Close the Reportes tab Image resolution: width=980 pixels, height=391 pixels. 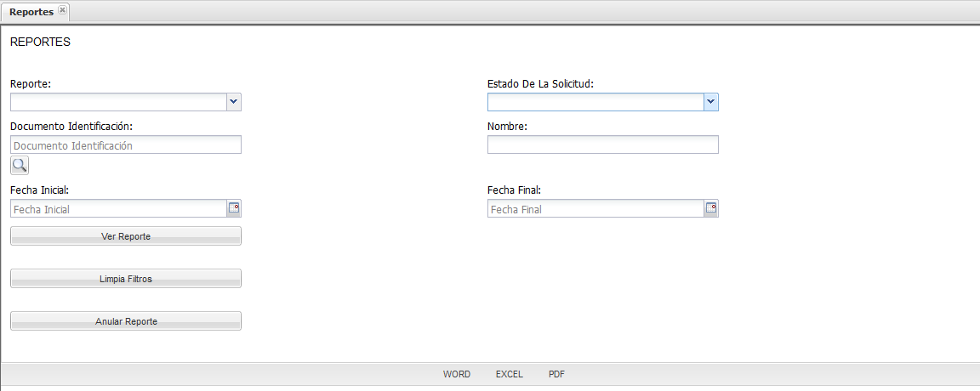point(63,11)
